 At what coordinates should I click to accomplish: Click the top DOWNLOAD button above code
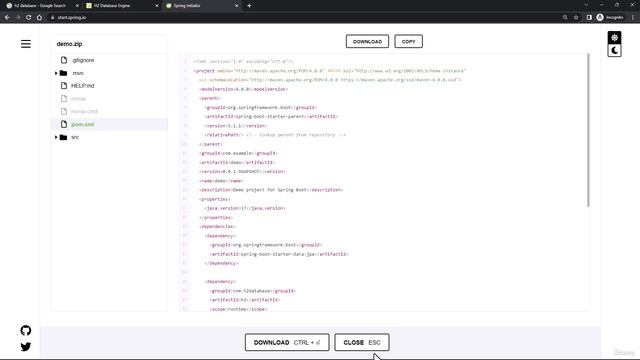[367, 42]
